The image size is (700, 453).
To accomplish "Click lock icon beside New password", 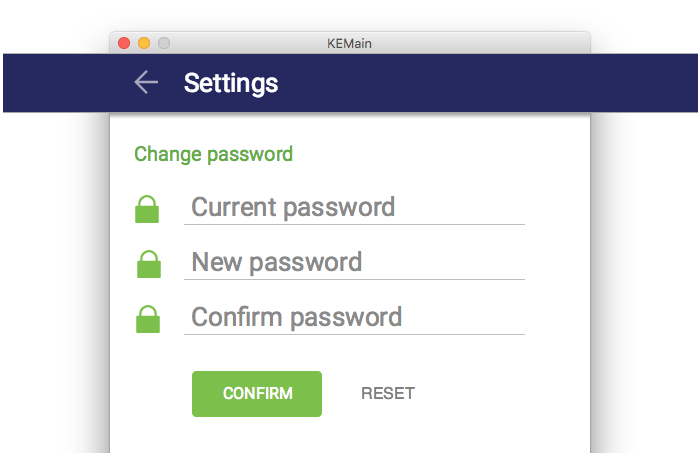I will [x=149, y=265].
